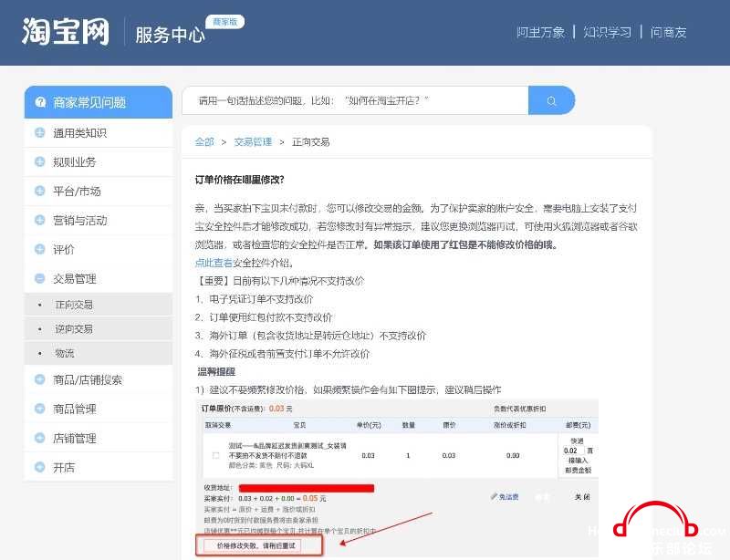Open the 知识学习 header link
This screenshot has width=730, height=560.
coord(607,32)
